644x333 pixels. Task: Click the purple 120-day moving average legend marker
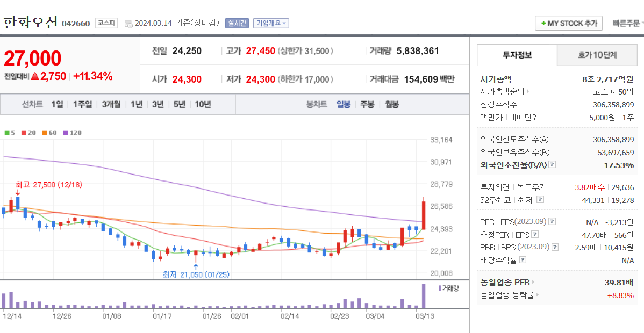[x=65, y=133]
